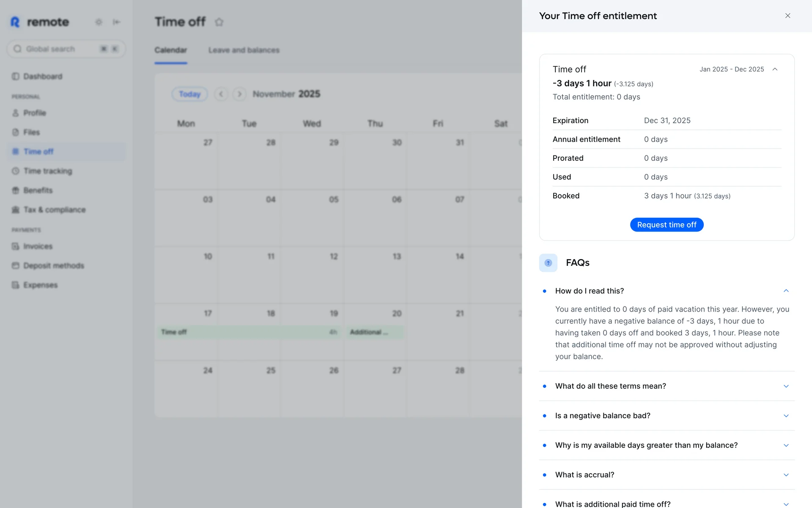Go to next month with right arrow
Viewport: 812px width, 508px height.
pyautogui.click(x=239, y=94)
